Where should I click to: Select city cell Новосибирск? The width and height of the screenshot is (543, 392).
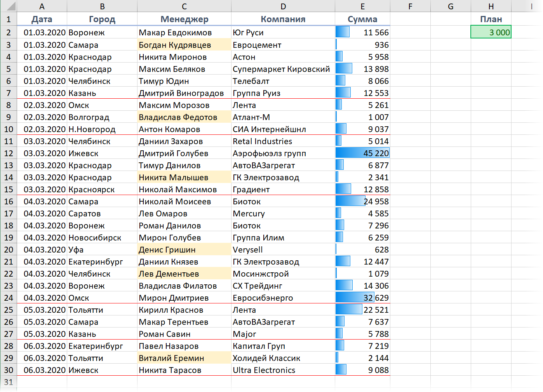(x=102, y=237)
